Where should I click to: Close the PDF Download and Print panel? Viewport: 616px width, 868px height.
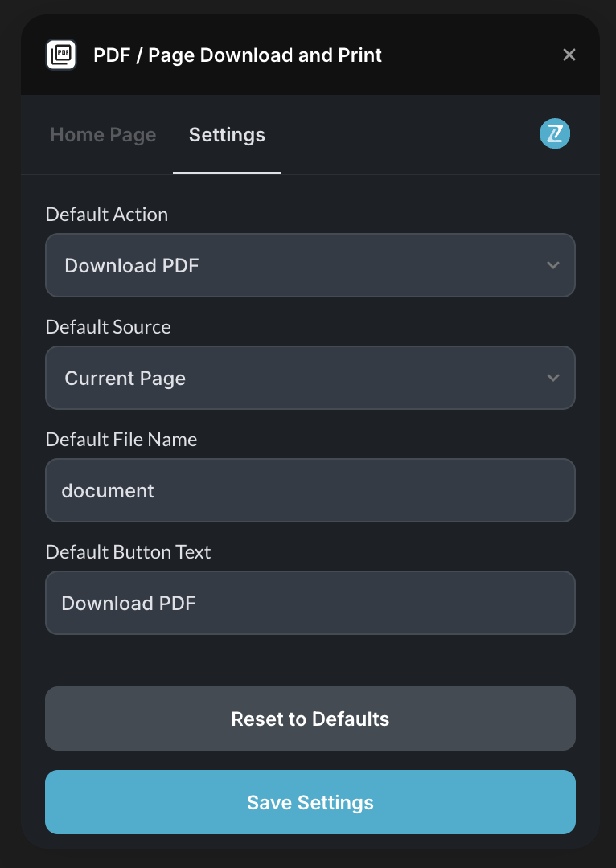569,55
